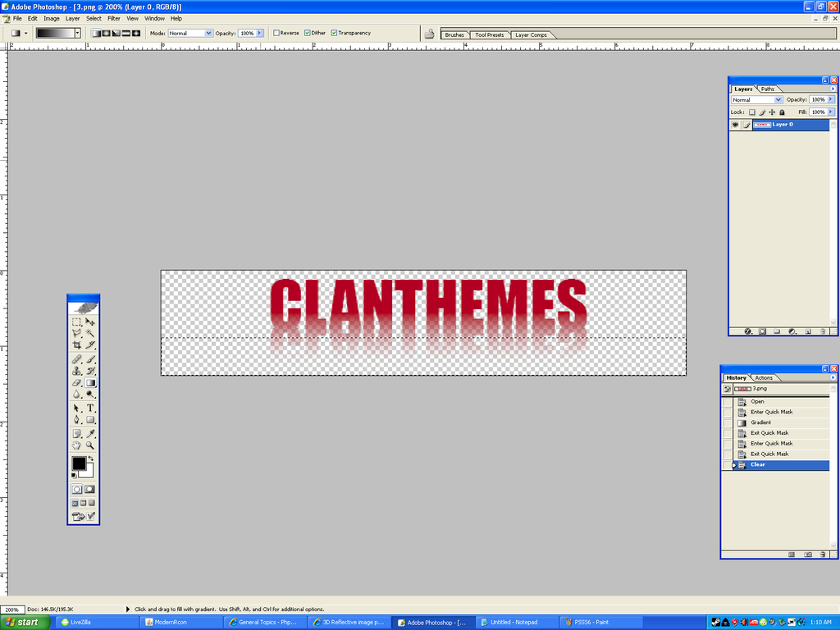Open the Layers panel Opacity slider arrow

(831, 99)
